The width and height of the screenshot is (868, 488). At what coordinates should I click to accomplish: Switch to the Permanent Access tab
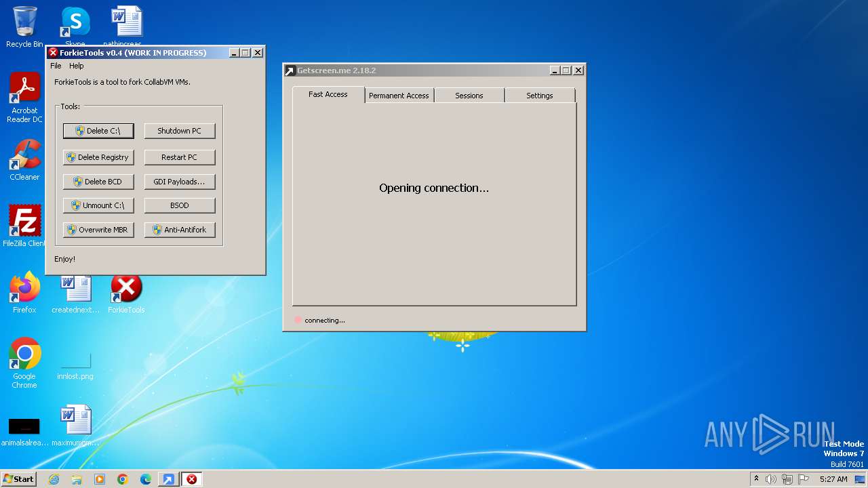(x=399, y=96)
